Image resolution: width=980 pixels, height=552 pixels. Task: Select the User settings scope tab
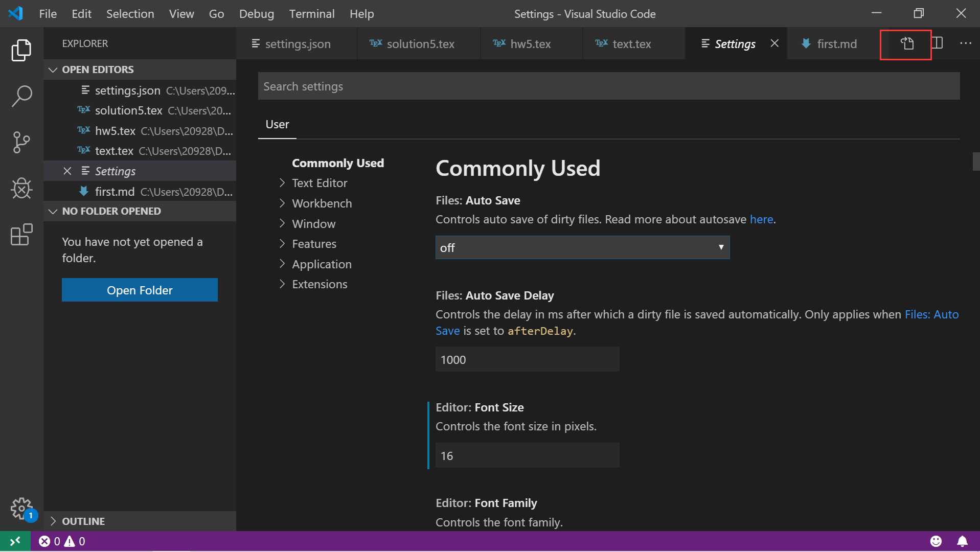coord(277,124)
